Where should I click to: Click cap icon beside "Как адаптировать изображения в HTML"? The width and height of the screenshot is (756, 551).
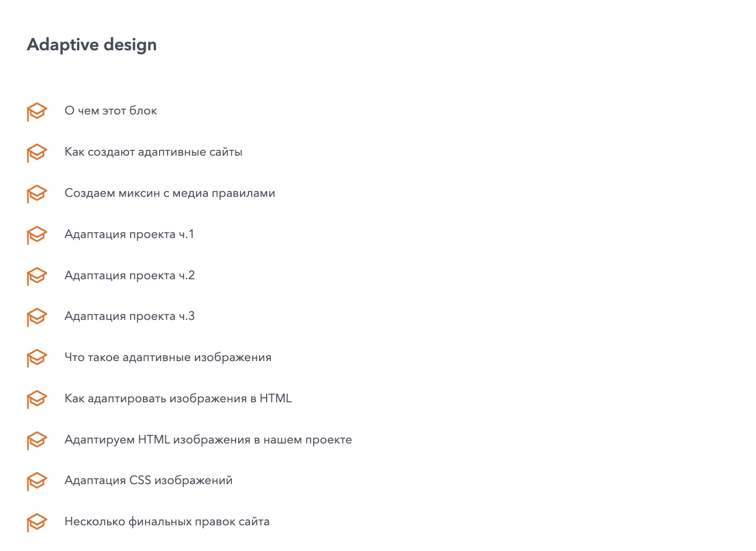pos(37,399)
